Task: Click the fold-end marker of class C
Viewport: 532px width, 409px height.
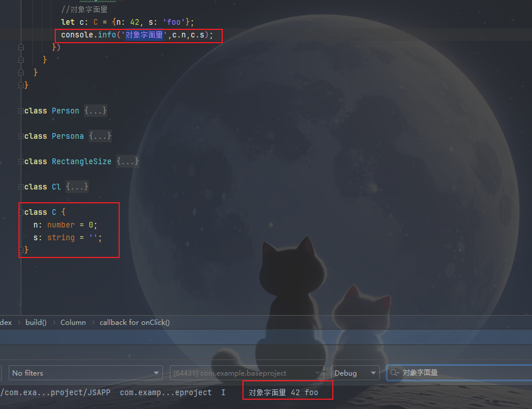Action: [21, 250]
